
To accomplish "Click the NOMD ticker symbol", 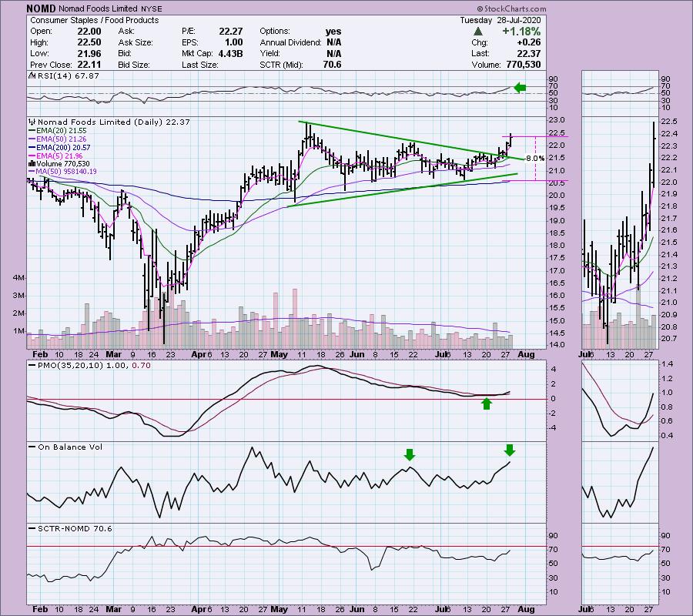I will 41,8.
